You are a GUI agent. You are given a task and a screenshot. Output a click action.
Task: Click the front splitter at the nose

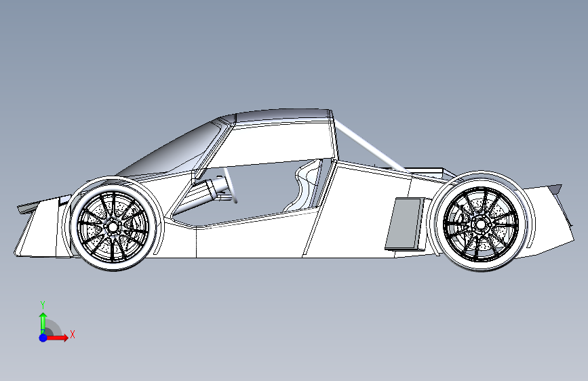tap(28, 207)
